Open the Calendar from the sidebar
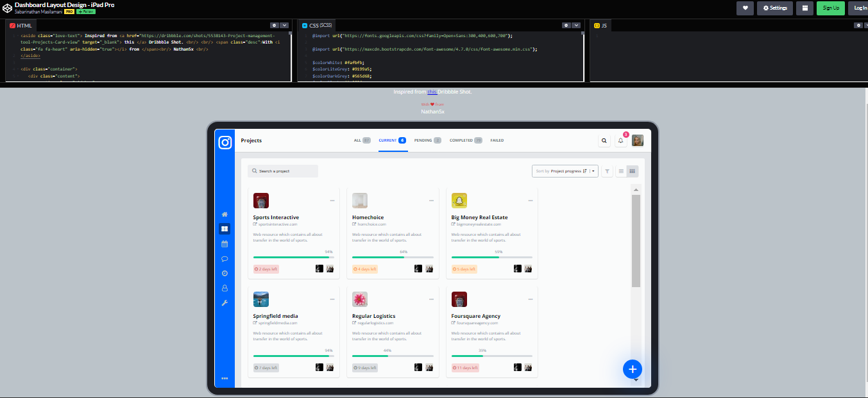This screenshot has height=398, width=868. click(225, 244)
